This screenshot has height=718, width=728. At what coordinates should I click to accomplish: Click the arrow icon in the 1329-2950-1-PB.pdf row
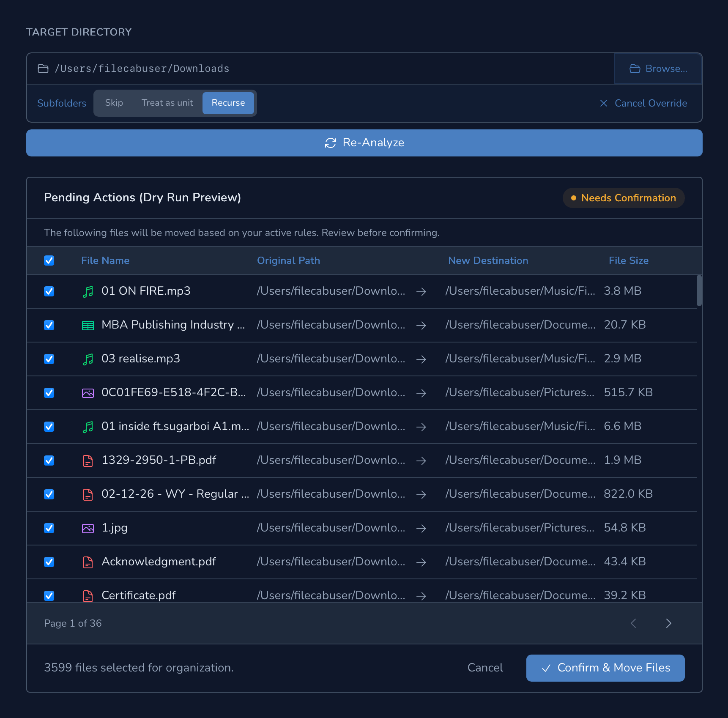click(421, 461)
